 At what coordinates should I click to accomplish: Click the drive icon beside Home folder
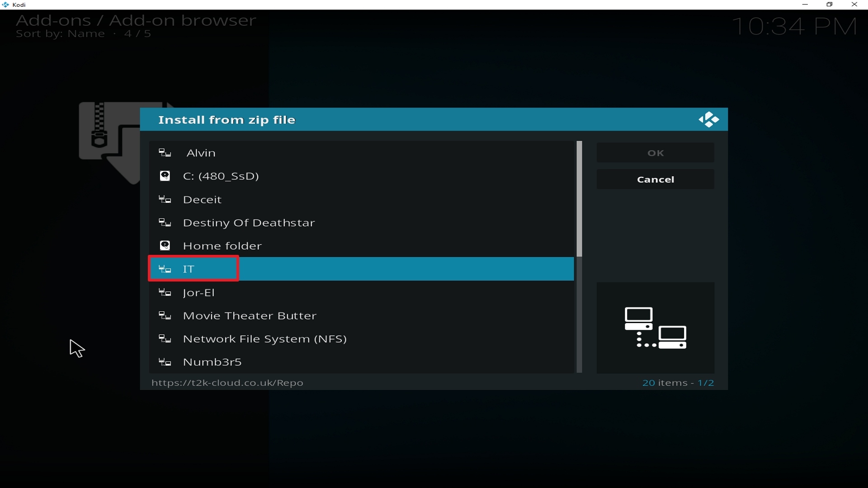165,246
